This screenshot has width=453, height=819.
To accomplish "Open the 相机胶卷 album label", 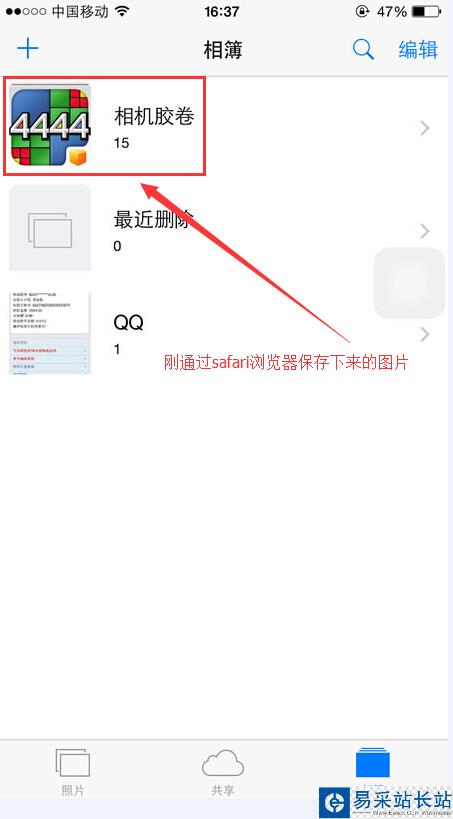I will (154, 116).
